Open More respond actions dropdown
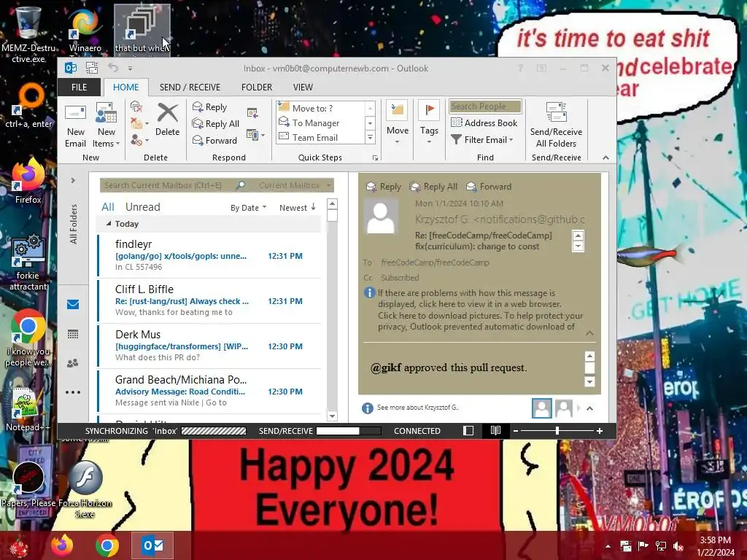Viewport: 747px width, 560px height. coord(255,135)
